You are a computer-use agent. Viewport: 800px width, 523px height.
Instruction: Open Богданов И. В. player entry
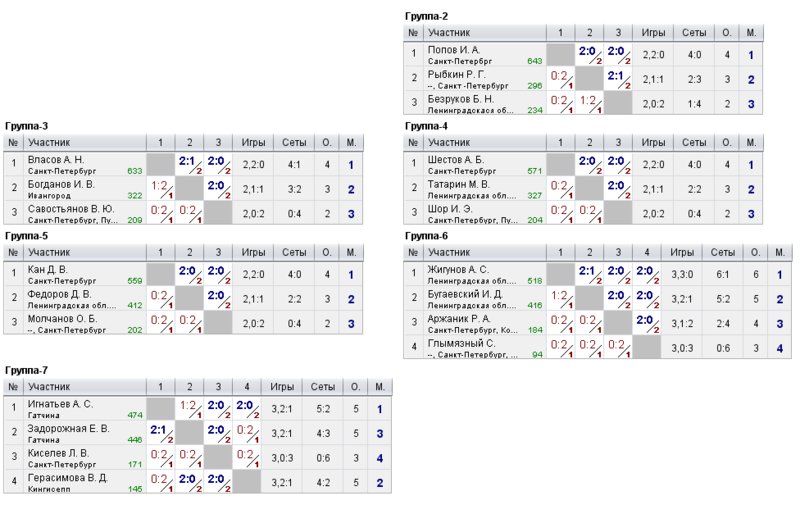point(61,184)
